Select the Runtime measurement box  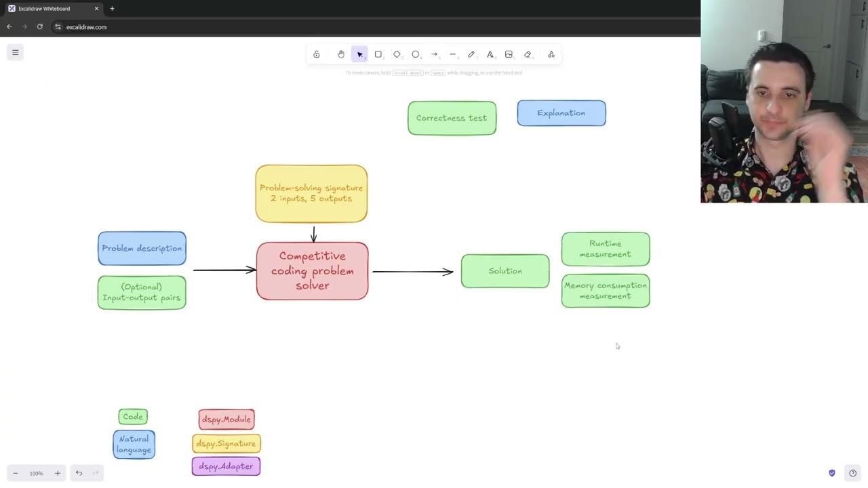606,249
